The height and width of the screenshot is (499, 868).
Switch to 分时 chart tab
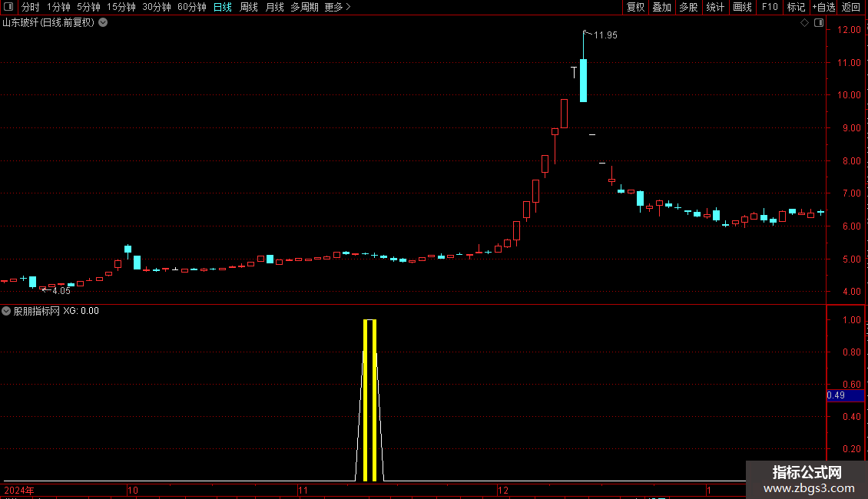(x=31, y=7)
